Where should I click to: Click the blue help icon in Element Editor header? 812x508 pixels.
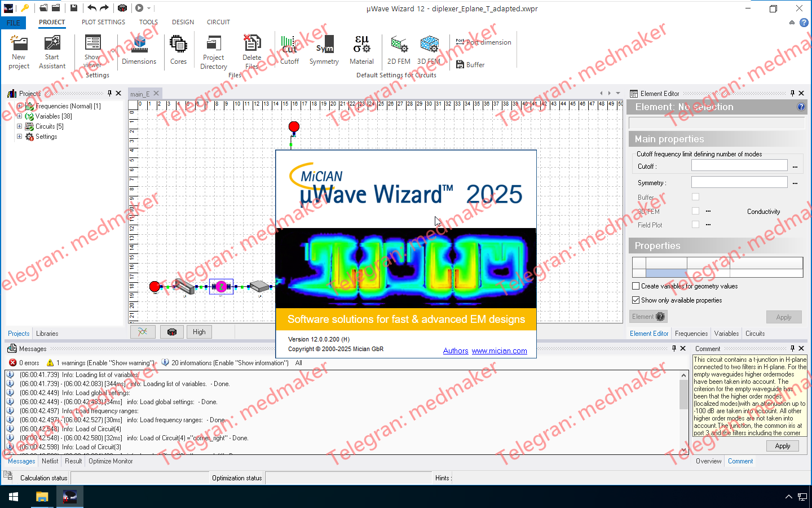801,107
